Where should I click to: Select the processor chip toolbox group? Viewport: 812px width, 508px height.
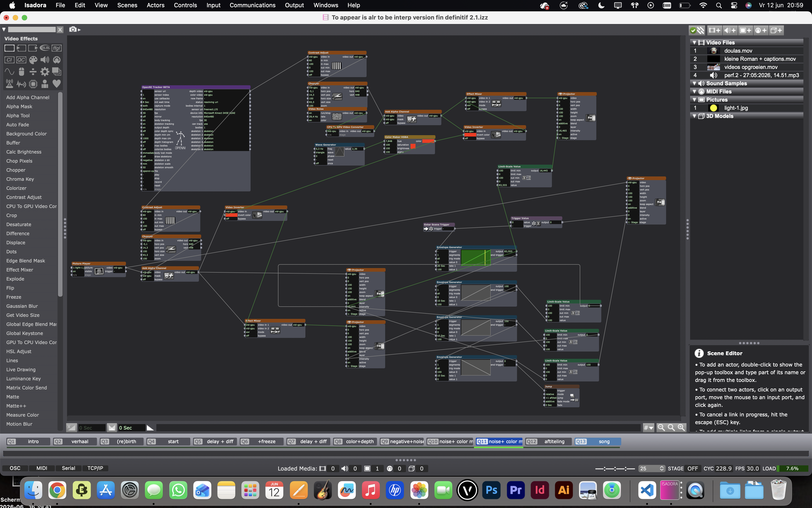click(x=33, y=84)
